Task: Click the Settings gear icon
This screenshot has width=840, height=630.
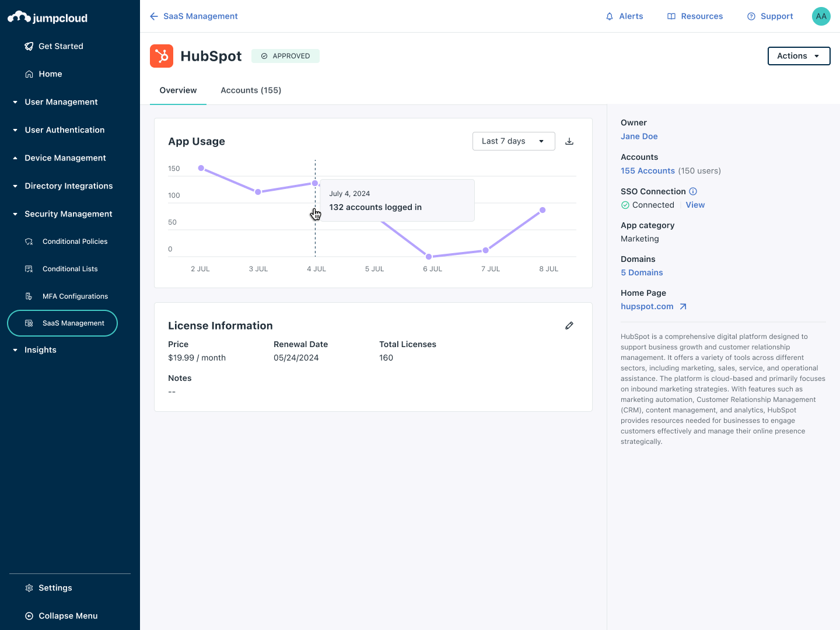Action: click(29, 588)
